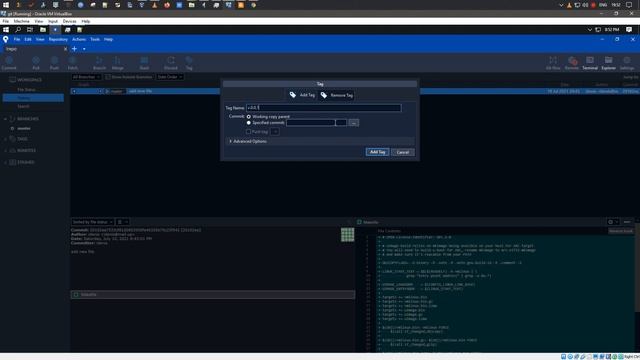Open the Sorted by file status dropdown
This screenshot has width=640, height=360.
pyautogui.click(x=93, y=222)
